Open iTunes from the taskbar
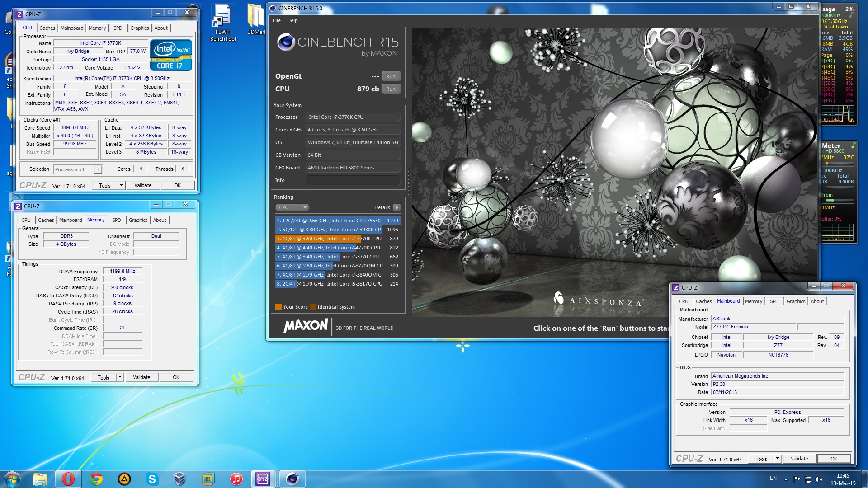The image size is (868, 488). (x=236, y=479)
